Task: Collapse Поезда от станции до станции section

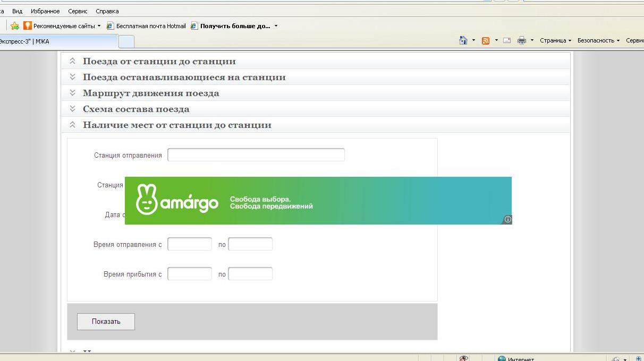Action: [316, 61]
